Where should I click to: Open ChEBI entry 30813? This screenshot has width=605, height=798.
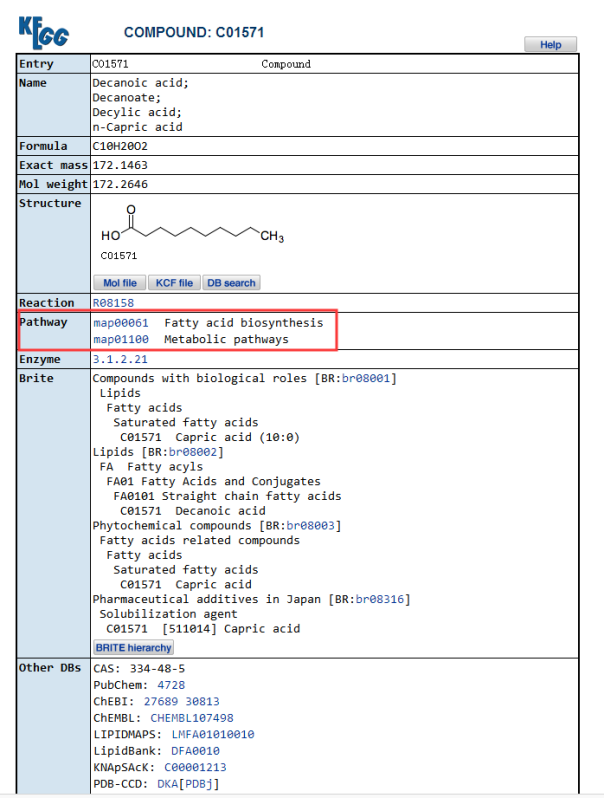pyautogui.click(x=203, y=701)
